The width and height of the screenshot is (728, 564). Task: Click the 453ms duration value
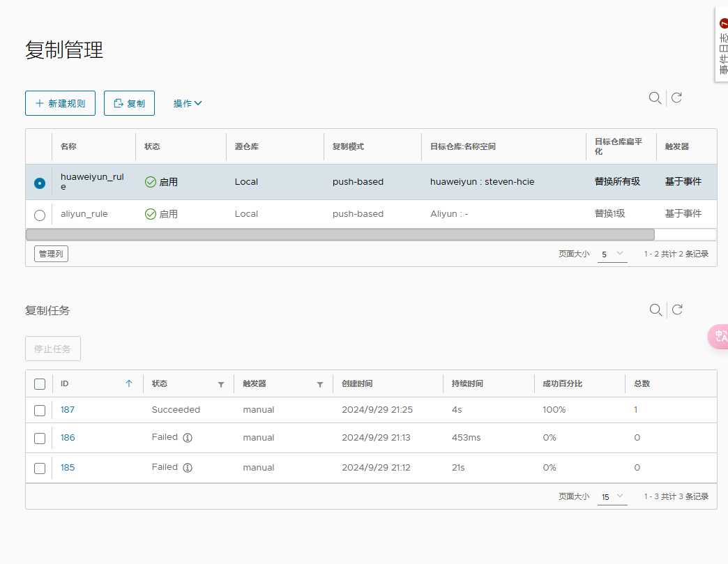pyautogui.click(x=466, y=438)
